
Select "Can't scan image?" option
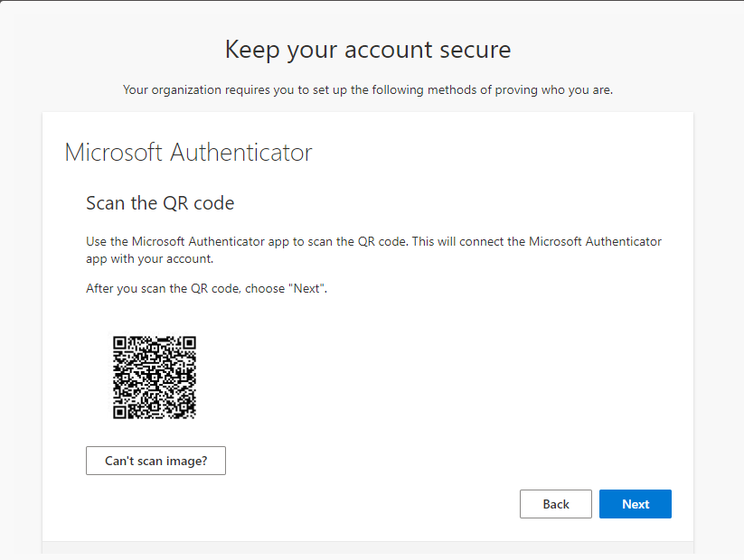pyautogui.click(x=155, y=461)
